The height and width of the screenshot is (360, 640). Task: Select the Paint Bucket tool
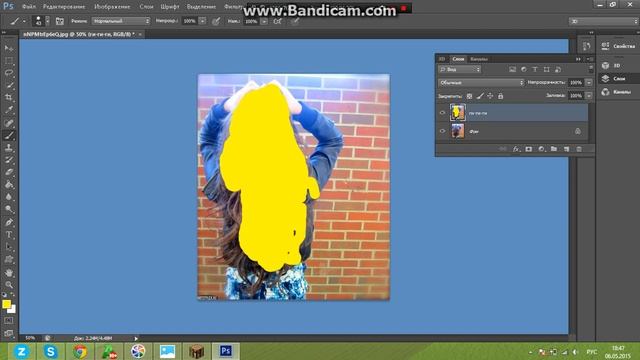click(9, 184)
